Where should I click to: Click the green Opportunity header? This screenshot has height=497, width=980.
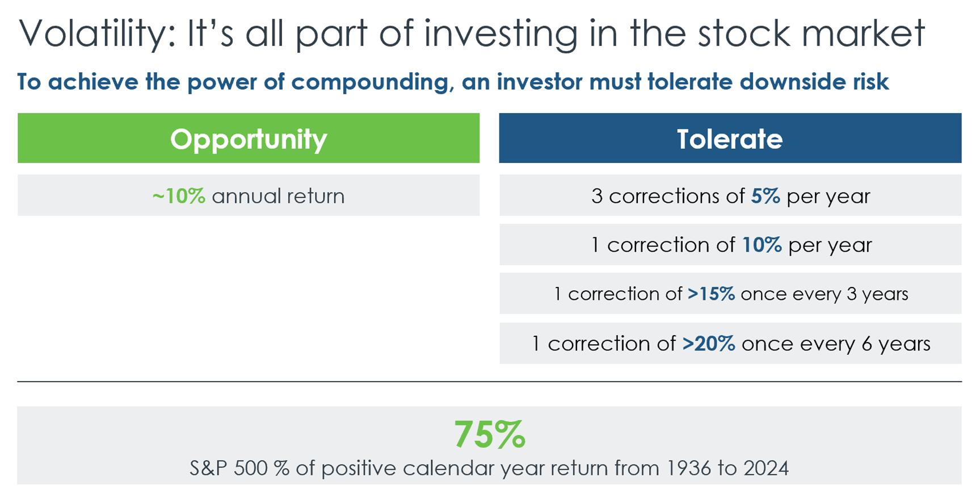248,139
